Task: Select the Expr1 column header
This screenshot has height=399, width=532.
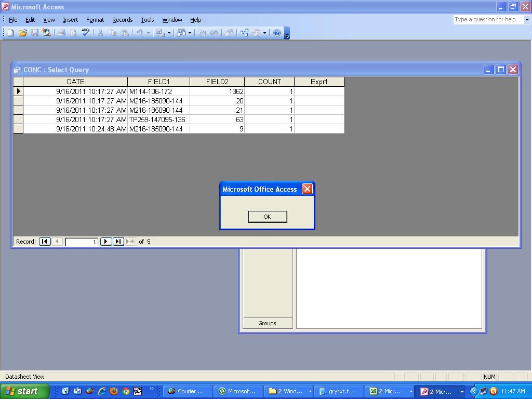Action: click(320, 82)
